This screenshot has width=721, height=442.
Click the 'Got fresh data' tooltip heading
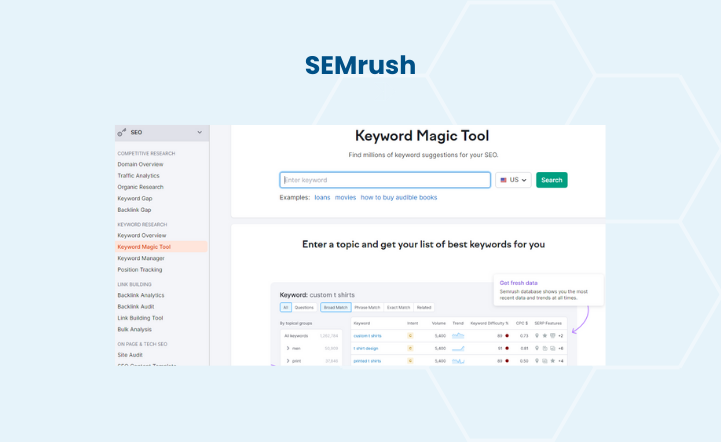(x=519, y=283)
